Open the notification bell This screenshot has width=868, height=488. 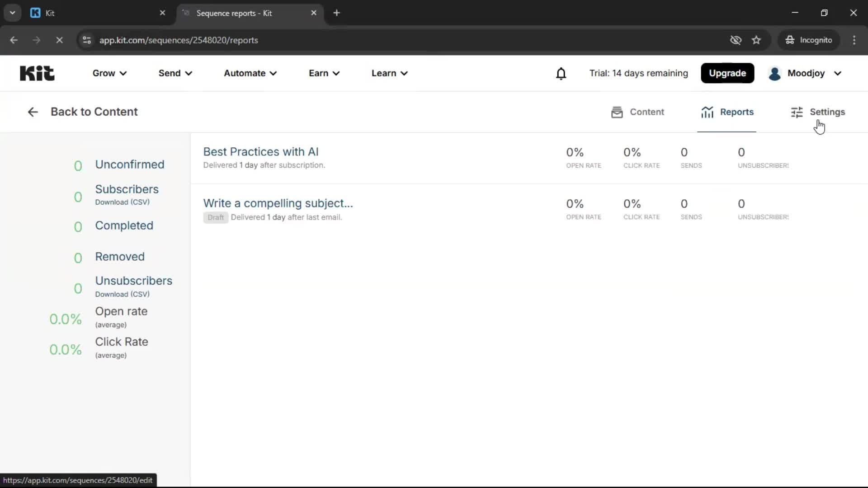coord(561,73)
